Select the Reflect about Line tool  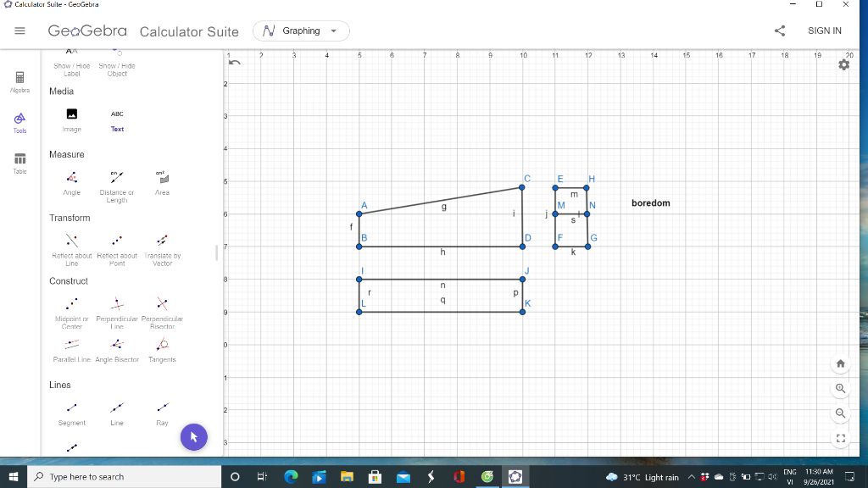coord(72,250)
